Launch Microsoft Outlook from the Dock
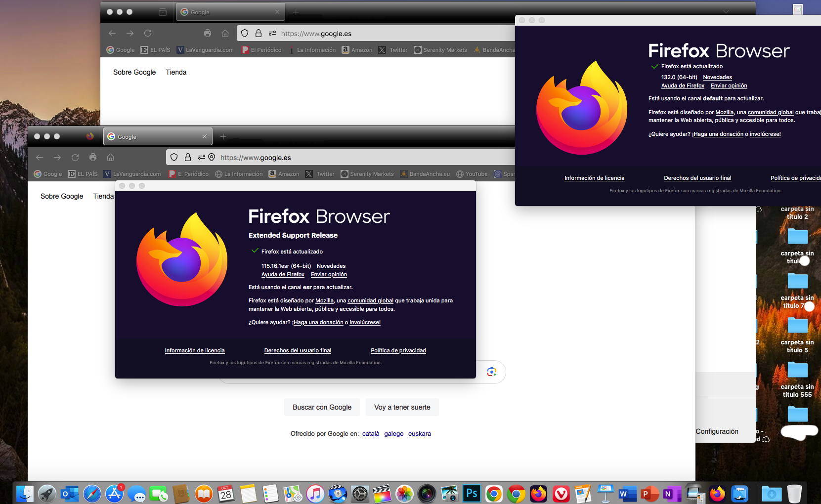821x504 pixels. click(x=70, y=494)
